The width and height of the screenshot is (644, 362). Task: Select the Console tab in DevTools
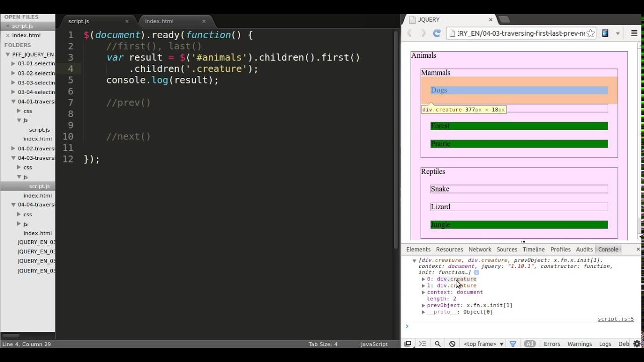pyautogui.click(x=608, y=249)
